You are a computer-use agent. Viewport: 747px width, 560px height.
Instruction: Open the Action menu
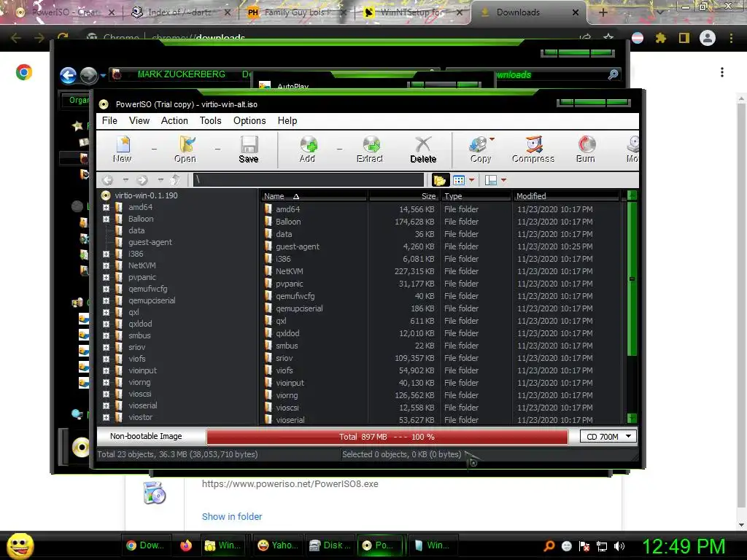(174, 121)
